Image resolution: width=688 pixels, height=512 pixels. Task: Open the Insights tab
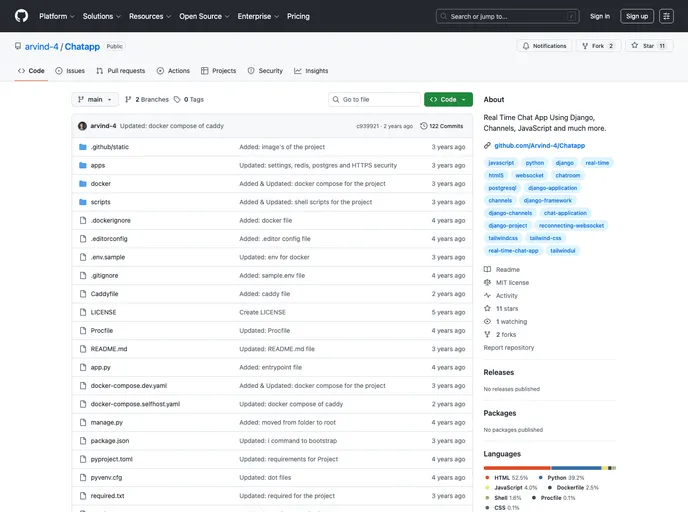311,71
